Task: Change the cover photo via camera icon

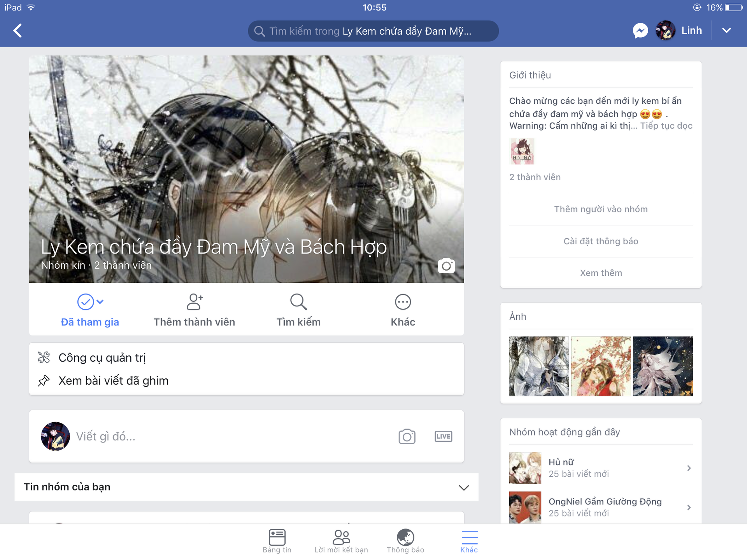Action: tap(446, 266)
